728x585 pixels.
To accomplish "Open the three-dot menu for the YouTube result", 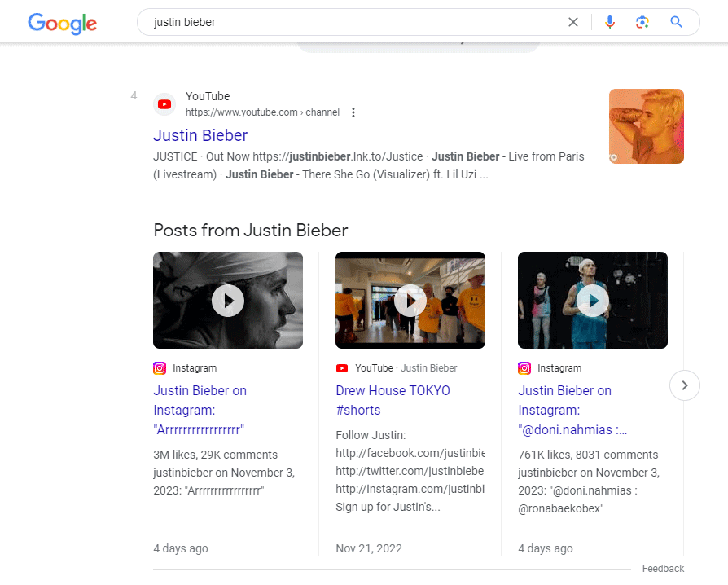I will (353, 112).
